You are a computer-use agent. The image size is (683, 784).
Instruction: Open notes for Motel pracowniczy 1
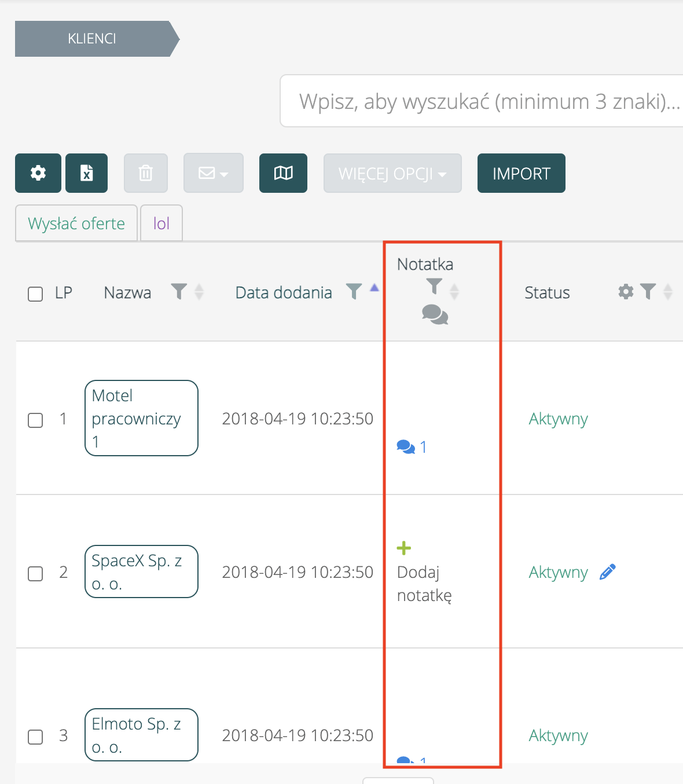(412, 447)
